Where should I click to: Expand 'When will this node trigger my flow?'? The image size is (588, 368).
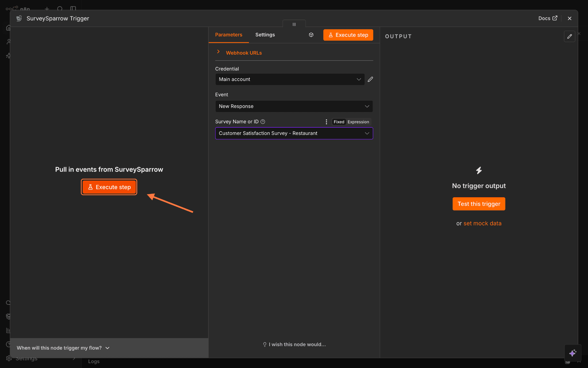63,348
